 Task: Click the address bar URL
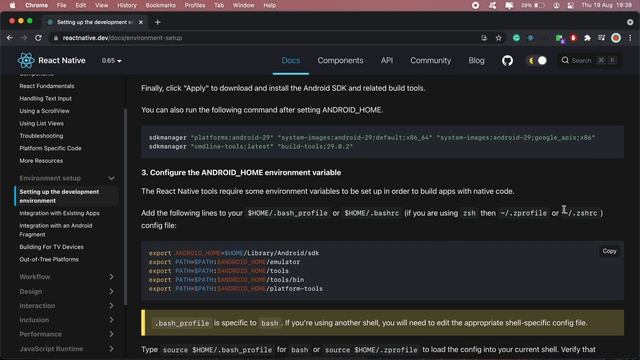pos(122,38)
